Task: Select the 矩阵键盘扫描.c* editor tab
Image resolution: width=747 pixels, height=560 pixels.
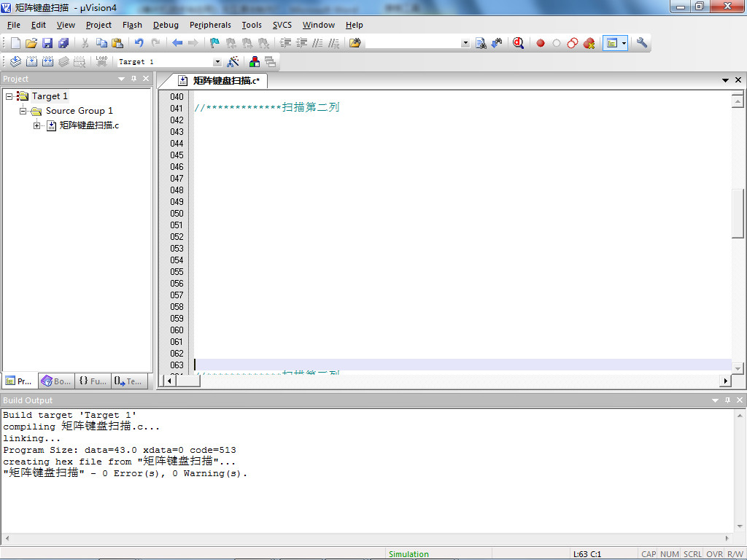Action: coord(220,81)
